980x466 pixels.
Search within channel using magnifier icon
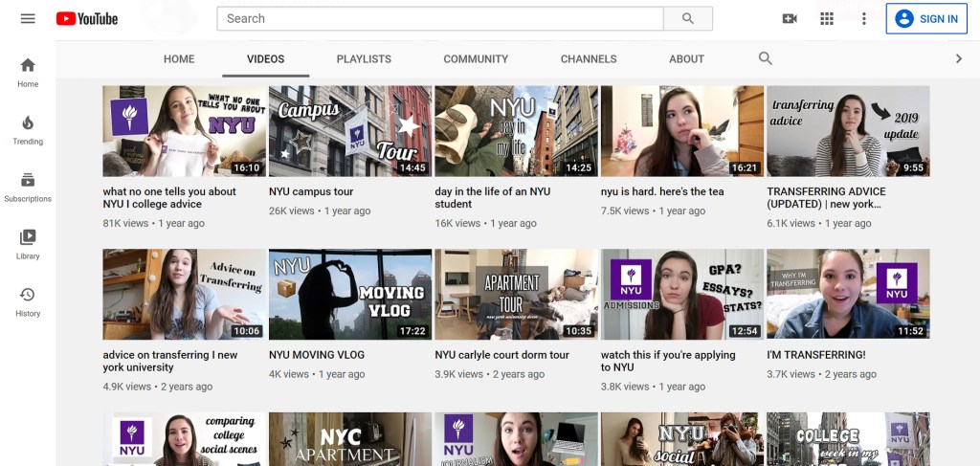coord(765,58)
